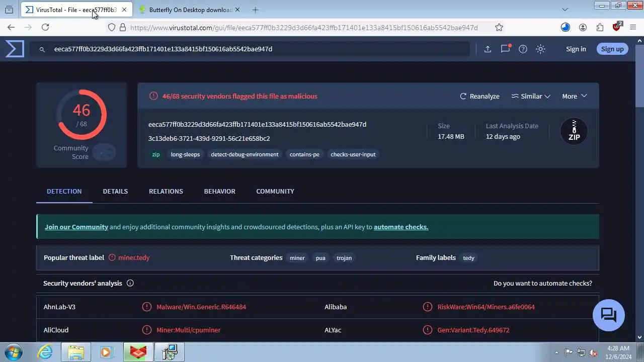Bookmark this page with the star icon
644x362 pixels.
[499, 28]
